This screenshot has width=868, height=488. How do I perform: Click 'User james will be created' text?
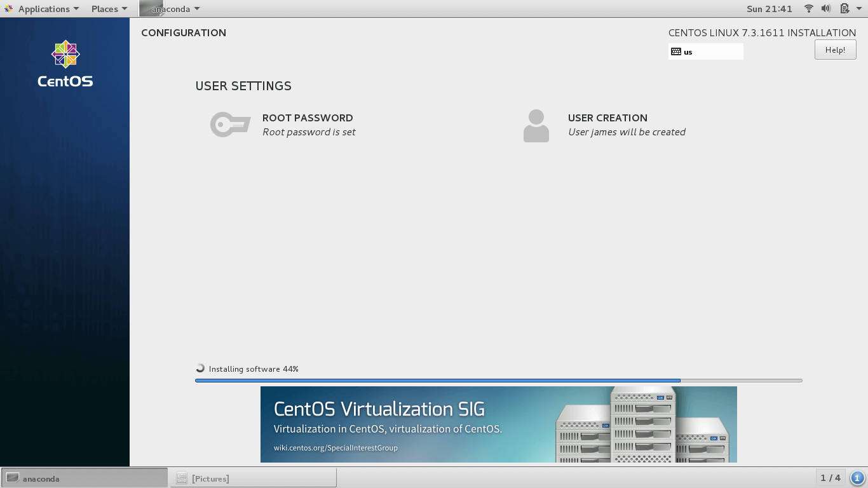627,132
